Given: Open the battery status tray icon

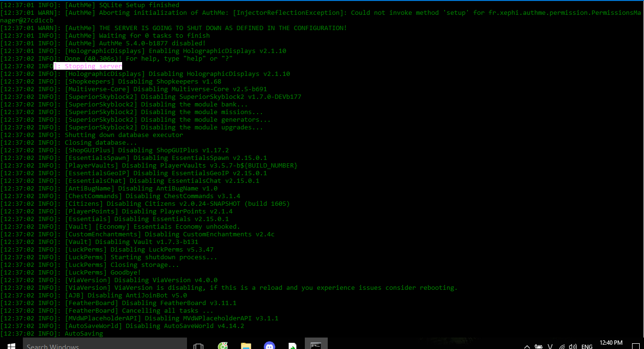Looking at the screenshot, I should 539,346.
